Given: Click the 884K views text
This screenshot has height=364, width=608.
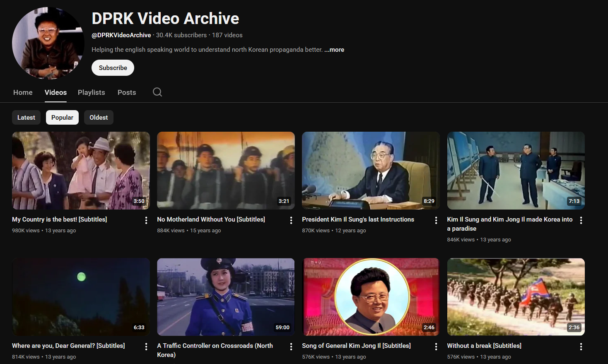Looking at the screenshot, I should (x=171, y=231).
